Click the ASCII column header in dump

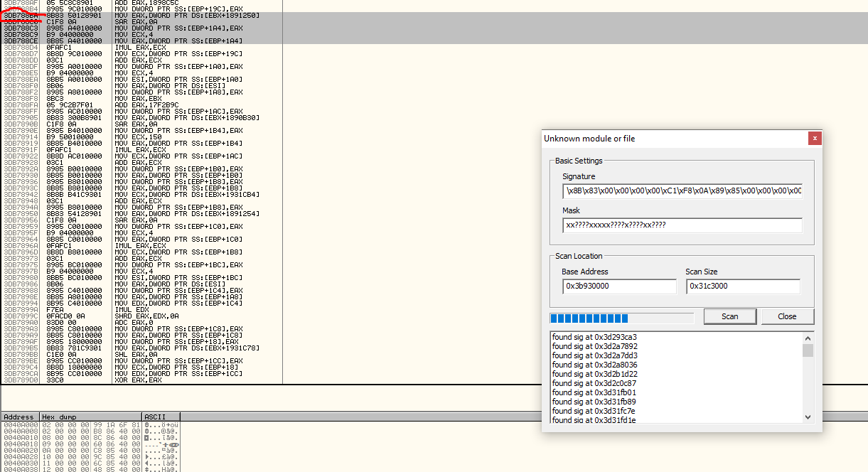pyautogui.click(x=161, y=417)
